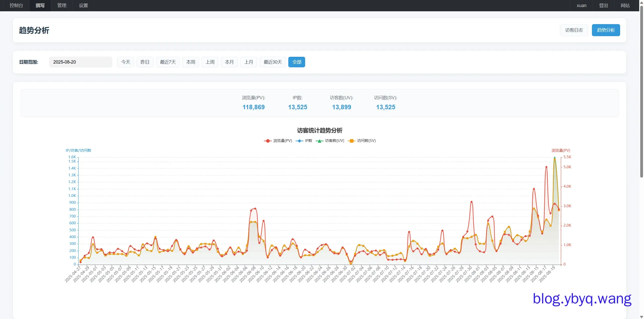Toggle the IP数 legend series

pyautogui.click(x=308, y=141)
